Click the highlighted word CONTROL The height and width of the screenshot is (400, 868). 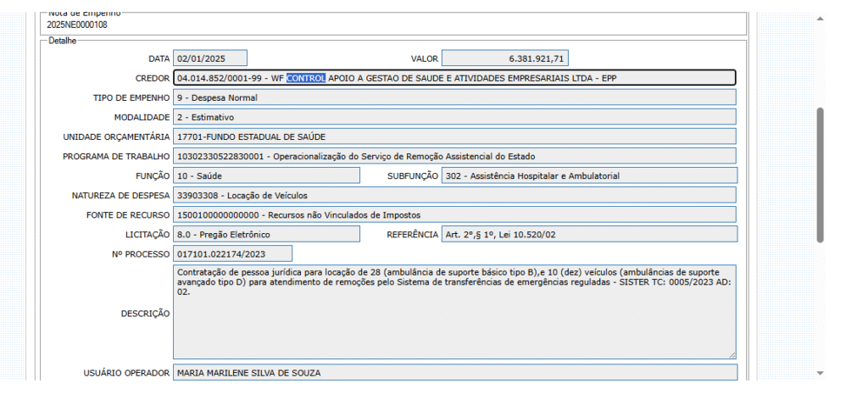[306, 78]
